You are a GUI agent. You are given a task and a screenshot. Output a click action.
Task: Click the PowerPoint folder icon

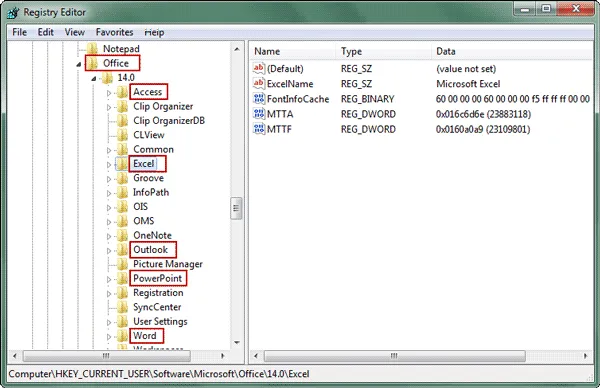click(122, 279)
